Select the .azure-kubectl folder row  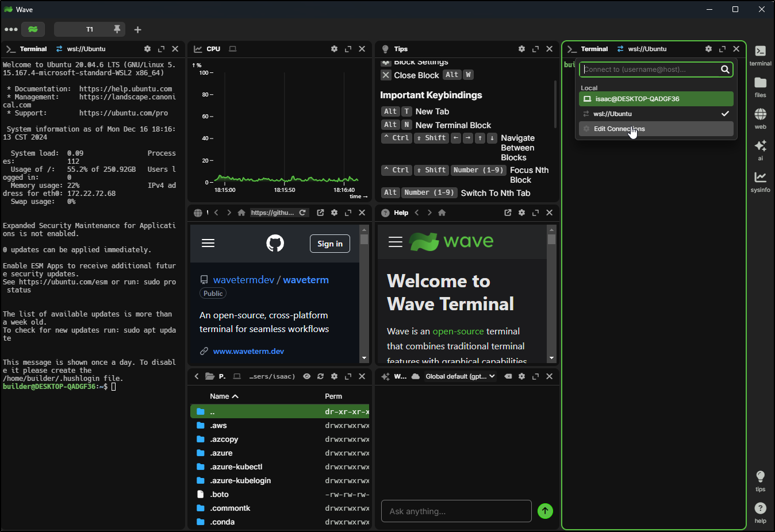tap(279, 467)
